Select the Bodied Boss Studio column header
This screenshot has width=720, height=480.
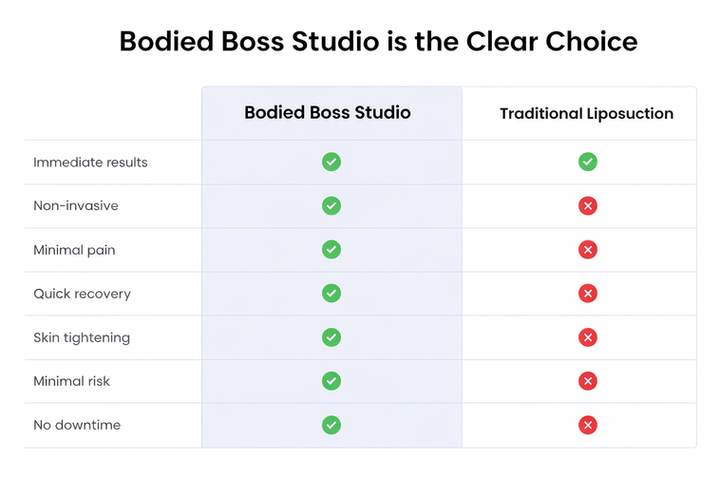coord(327,113)
